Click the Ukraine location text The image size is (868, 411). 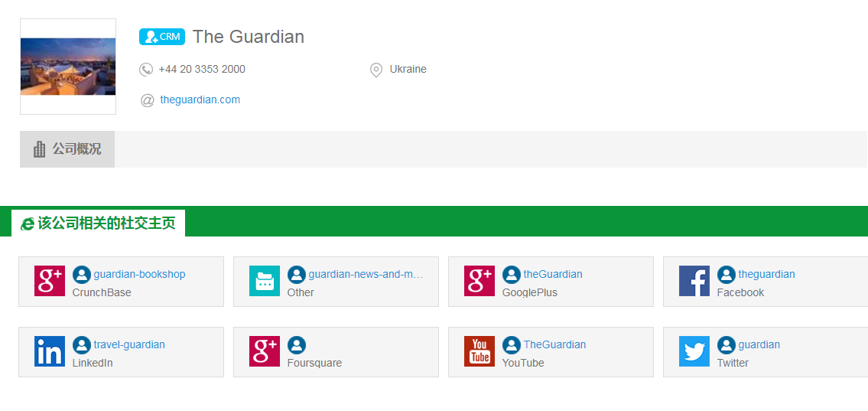pyautogui.click(x=408, y=69)
